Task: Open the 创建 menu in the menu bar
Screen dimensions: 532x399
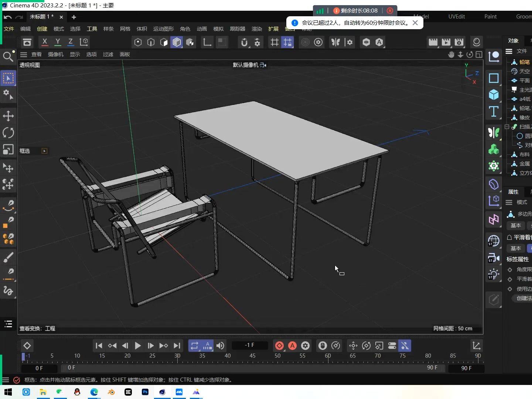Action: 41,29
